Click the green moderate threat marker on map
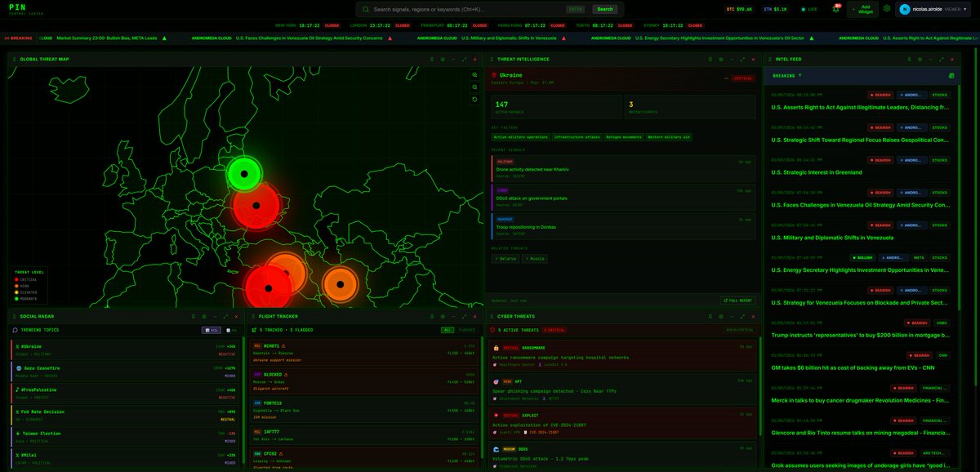 244,172
